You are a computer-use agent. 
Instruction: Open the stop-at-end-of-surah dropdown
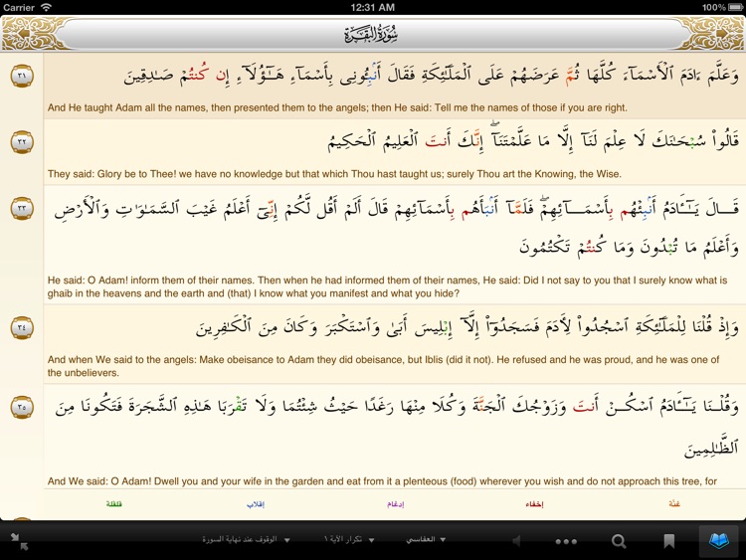point(246,539)
